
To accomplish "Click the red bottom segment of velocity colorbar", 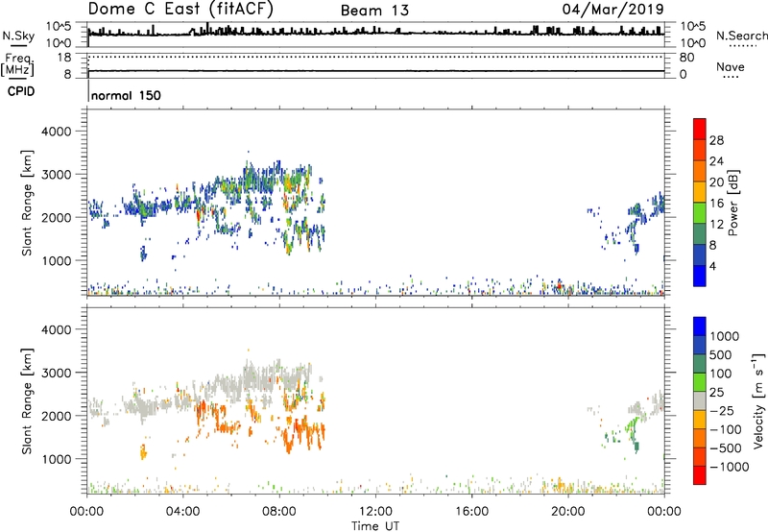I will 700,475.
